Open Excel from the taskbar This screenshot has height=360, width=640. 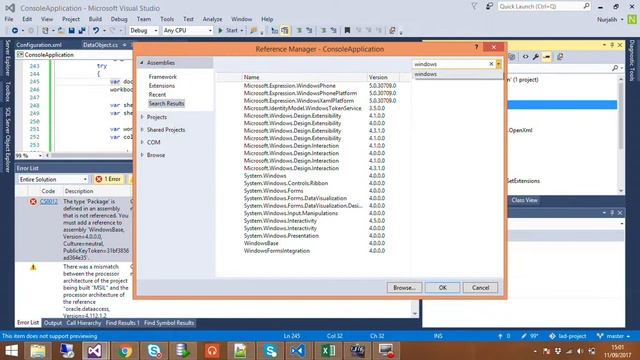(x=328, y=351)
